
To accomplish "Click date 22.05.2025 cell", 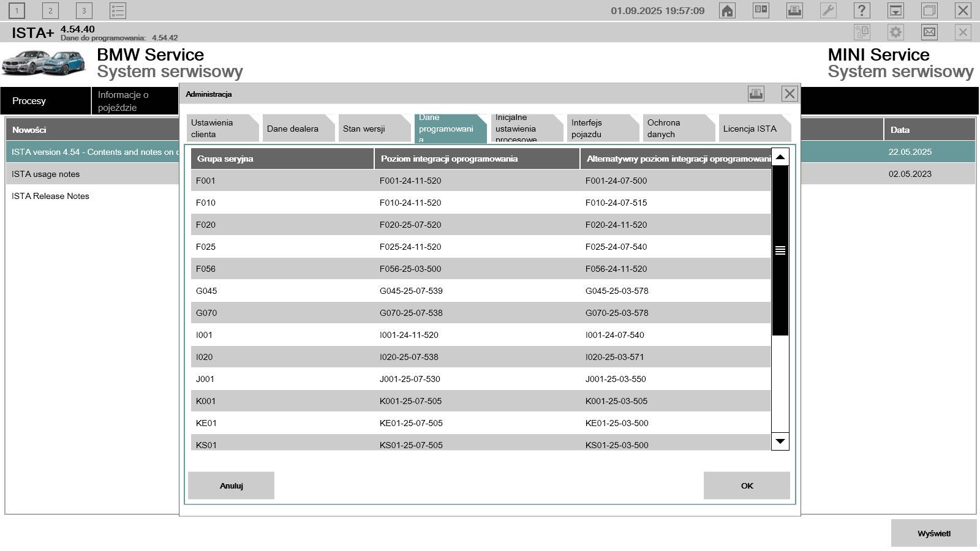I will [910, 152].
